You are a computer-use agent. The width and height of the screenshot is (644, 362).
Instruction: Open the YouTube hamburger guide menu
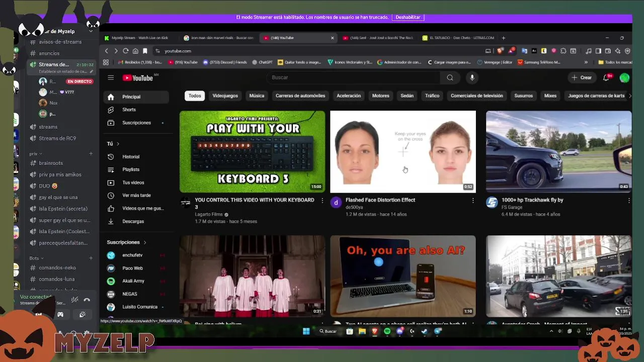click(111, 77)
